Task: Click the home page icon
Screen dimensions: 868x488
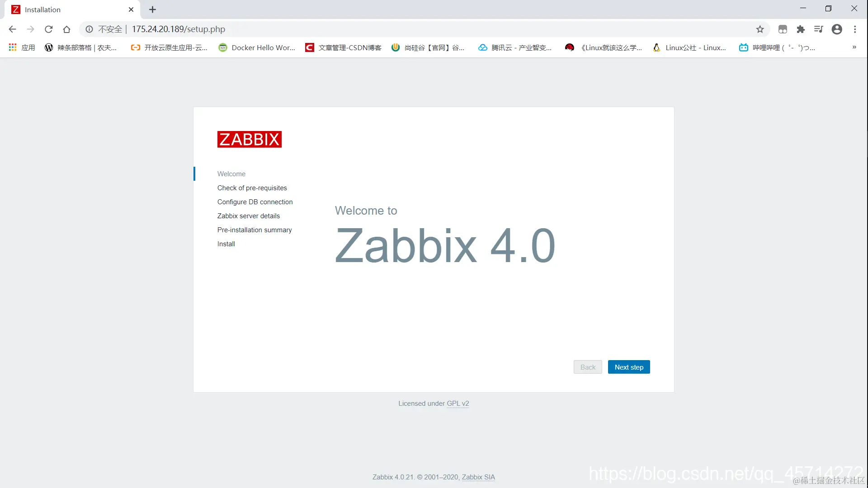Action: point(67,29)
